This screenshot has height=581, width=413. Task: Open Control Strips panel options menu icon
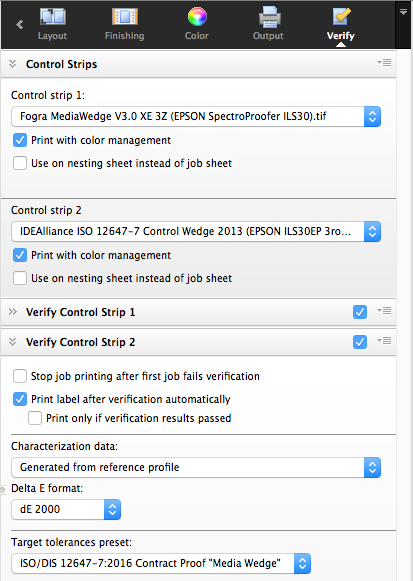pos(384,63)
